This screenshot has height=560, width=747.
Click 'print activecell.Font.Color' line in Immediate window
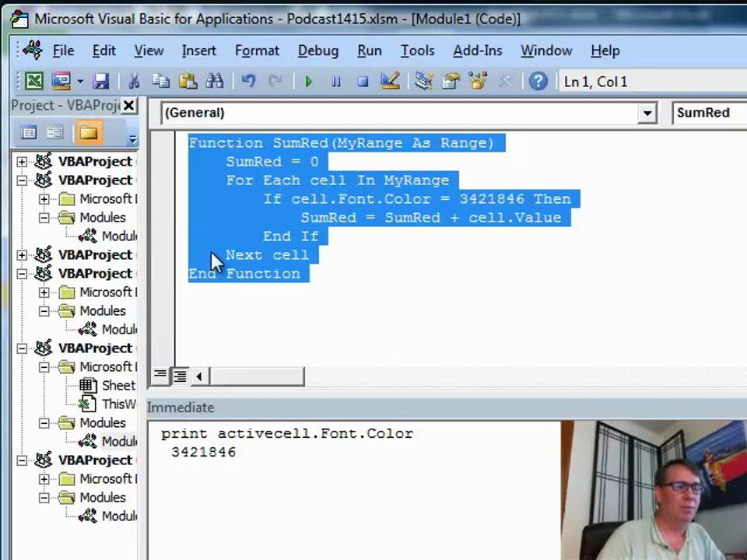[287, 434]
